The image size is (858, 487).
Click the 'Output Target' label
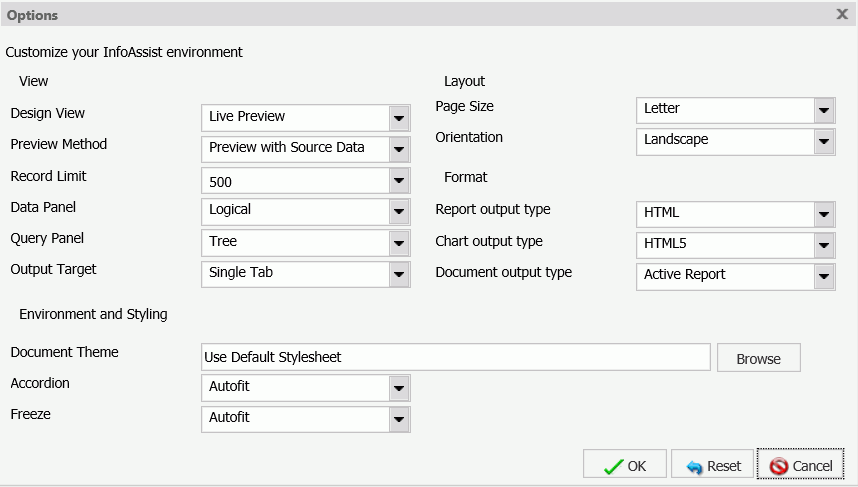coord(53,269)
